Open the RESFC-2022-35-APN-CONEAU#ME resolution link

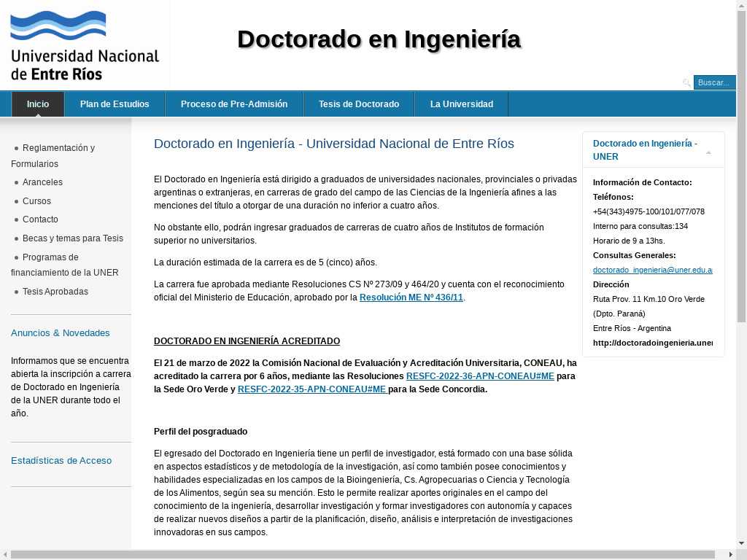[x=312, y=389]
